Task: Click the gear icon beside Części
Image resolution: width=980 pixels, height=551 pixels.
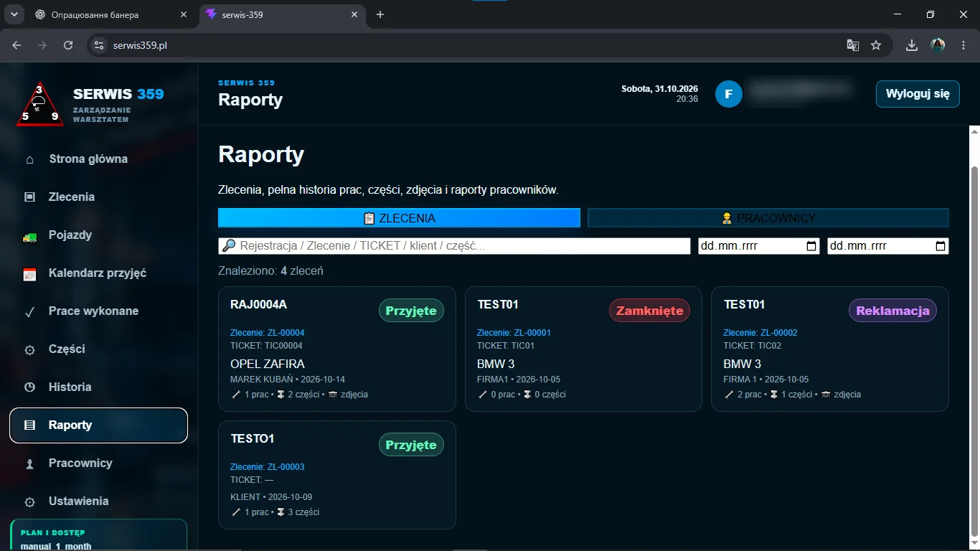Action: click(29, 350)
